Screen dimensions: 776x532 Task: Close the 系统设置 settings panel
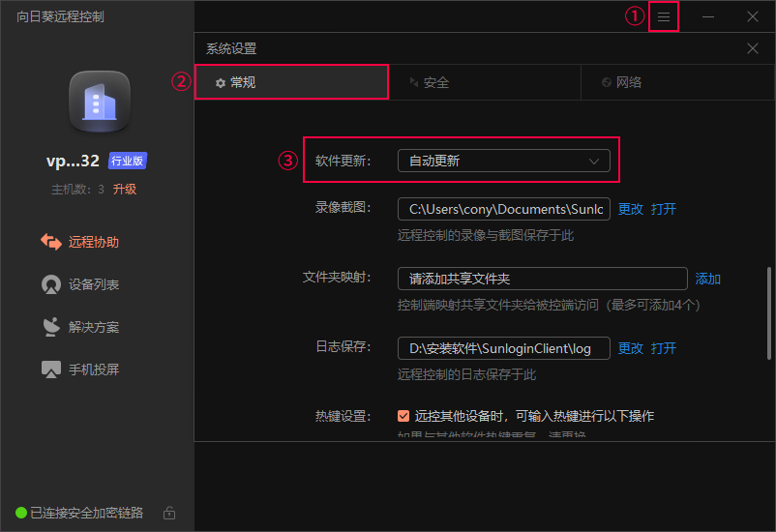click(753, 48)
